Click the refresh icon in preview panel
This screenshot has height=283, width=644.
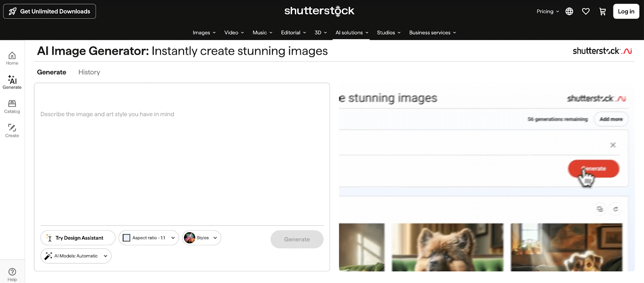pyautogui.click(x=615, y=209)
